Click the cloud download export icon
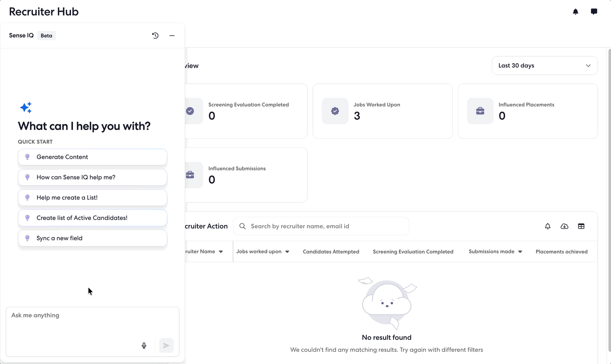Image resolution: width=611 pixels, height=364 pixels. click(564, 227)
